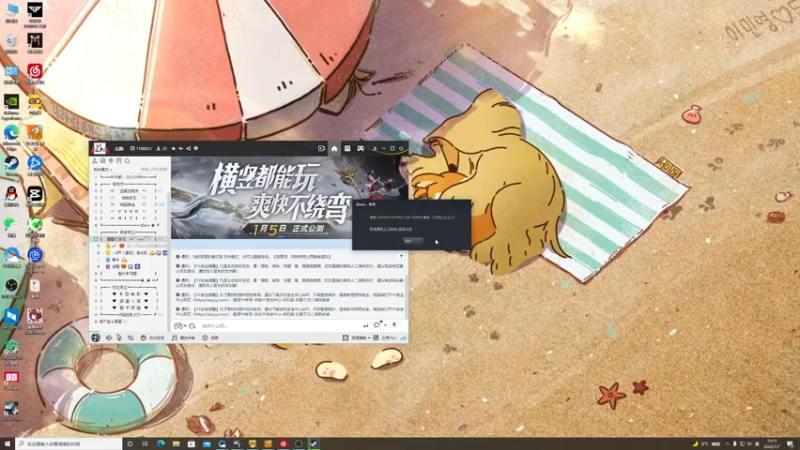Click the emoji gamepad icon in chat input
The width and height of the screenshot is (800, 450).
178,326
